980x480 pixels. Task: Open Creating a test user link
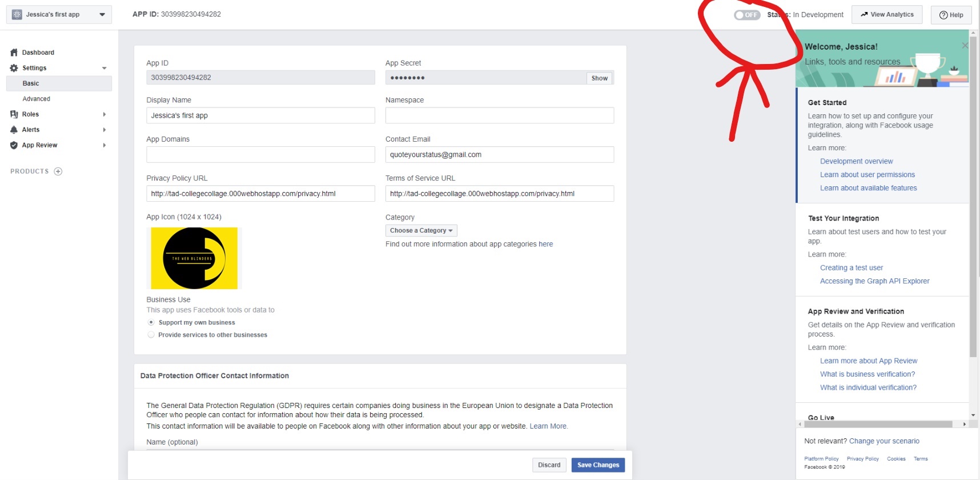852,268
